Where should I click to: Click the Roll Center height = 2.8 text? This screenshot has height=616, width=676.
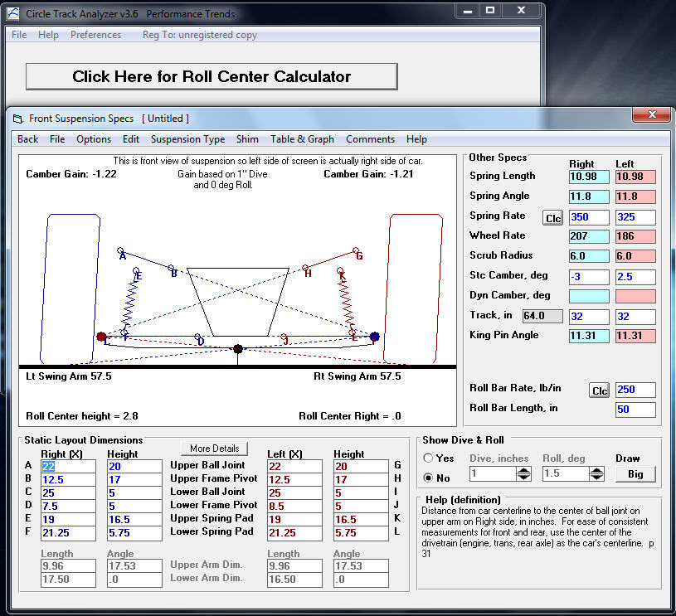pyautogui.click(x=82, y=416)
